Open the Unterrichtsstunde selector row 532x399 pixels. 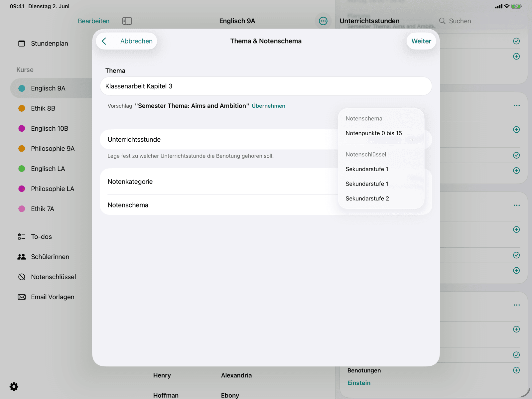click(x=266, y=139)
